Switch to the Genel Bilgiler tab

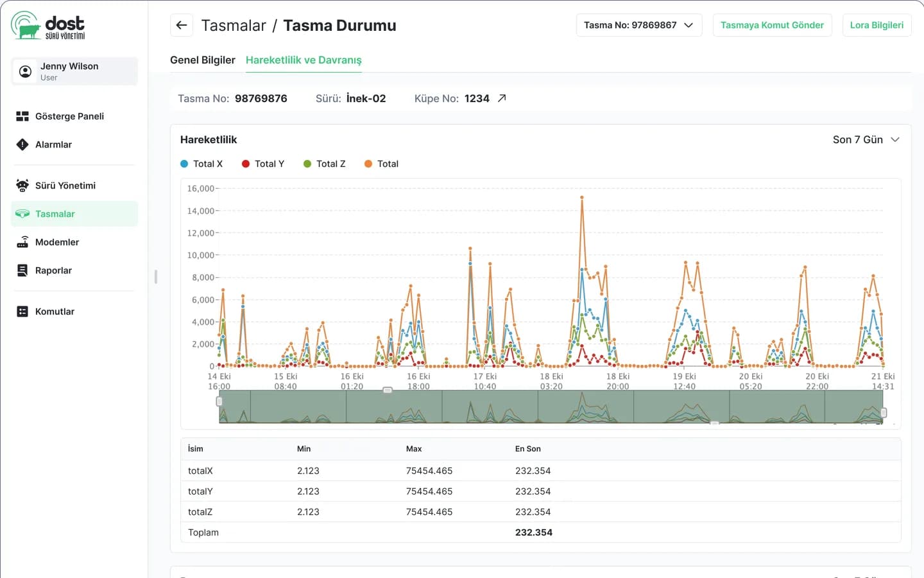click(203, 60)
